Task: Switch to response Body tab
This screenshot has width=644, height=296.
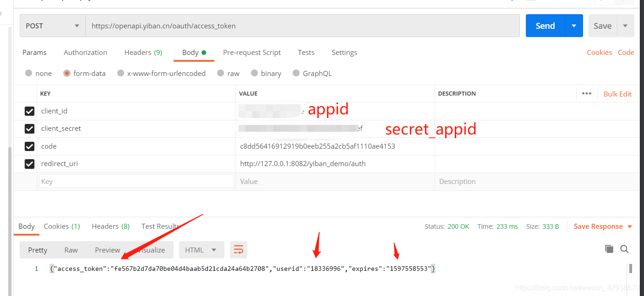Action: 27,226
